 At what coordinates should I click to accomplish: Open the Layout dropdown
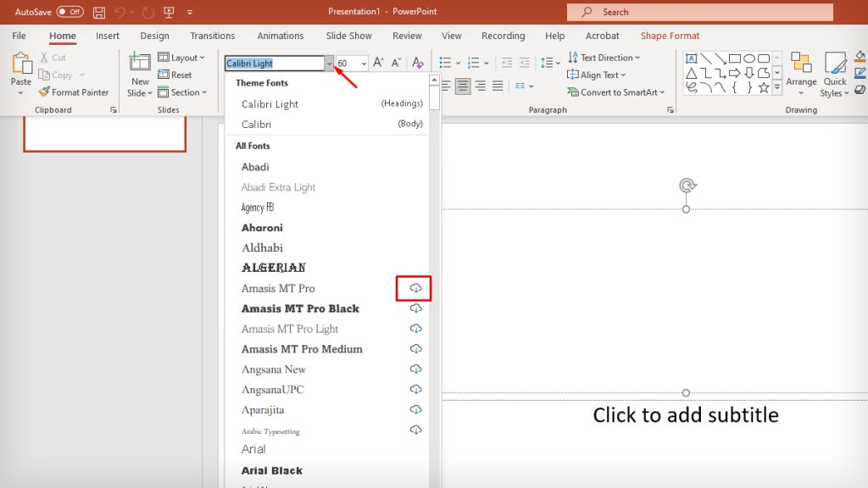183,57
